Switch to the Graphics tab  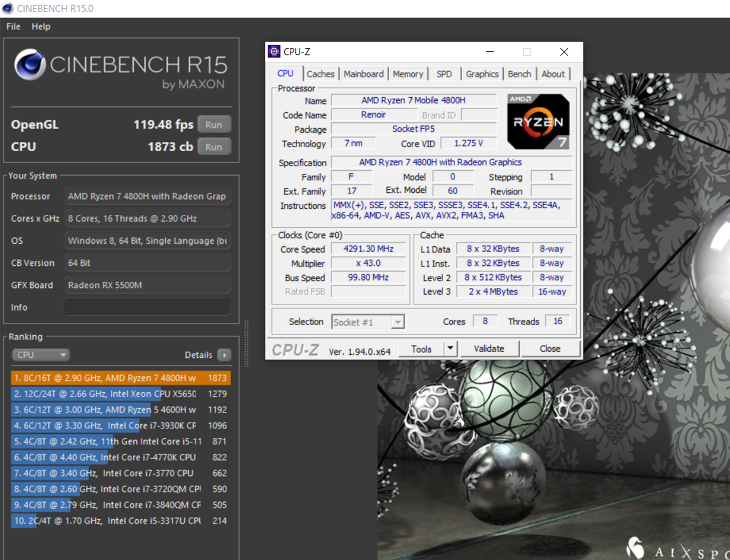coord(482,74)
